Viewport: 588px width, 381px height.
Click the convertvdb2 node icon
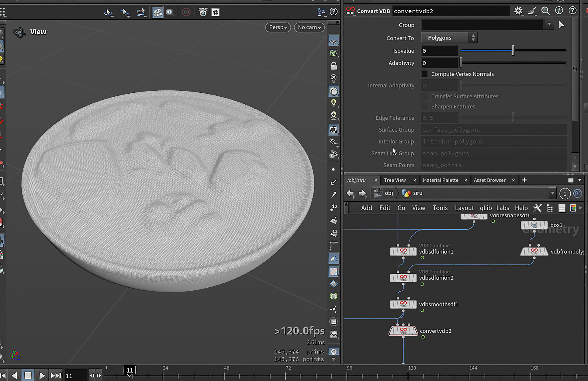[x=403, y=331]
